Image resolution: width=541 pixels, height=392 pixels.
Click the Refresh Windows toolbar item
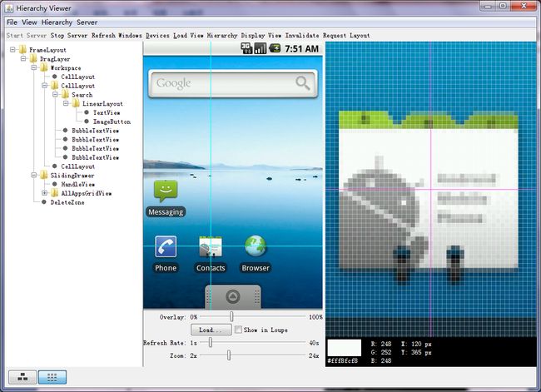click(x=117, y=36)
